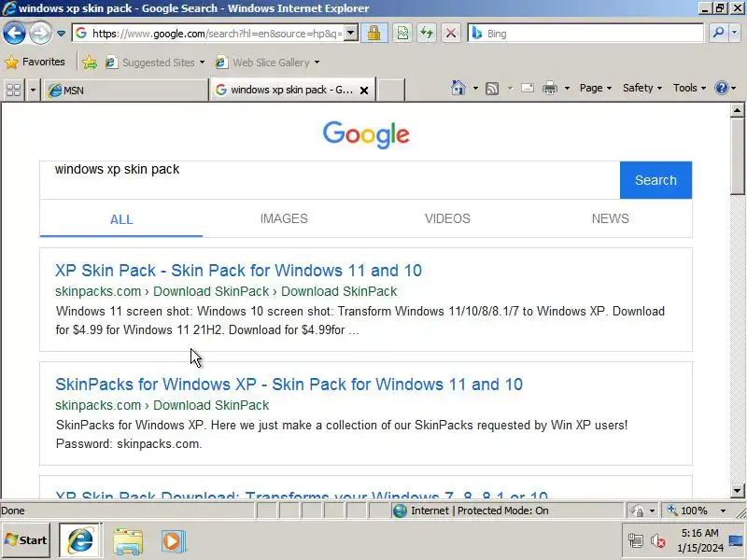Image resolution: width=747 pixels, height=560 pixels.
Task: Open the Quick Tabs grid icon
Action: point(14,90)
